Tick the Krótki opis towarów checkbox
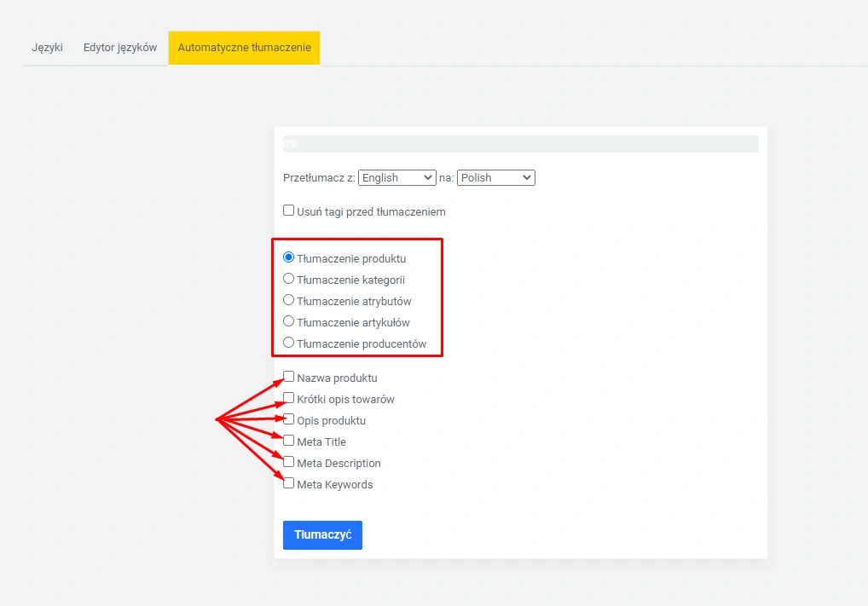Viewport: 868px width, 606px height. (x=289, y=398)
